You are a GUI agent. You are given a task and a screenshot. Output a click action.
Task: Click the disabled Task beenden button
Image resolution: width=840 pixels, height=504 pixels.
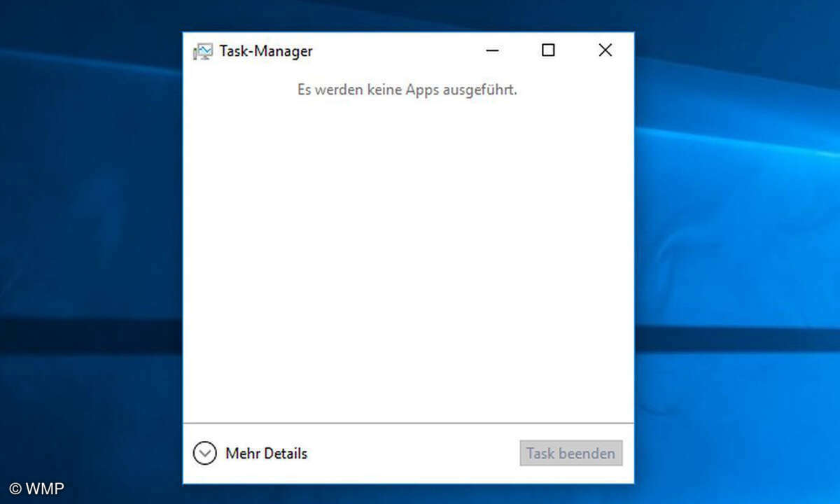571,453
